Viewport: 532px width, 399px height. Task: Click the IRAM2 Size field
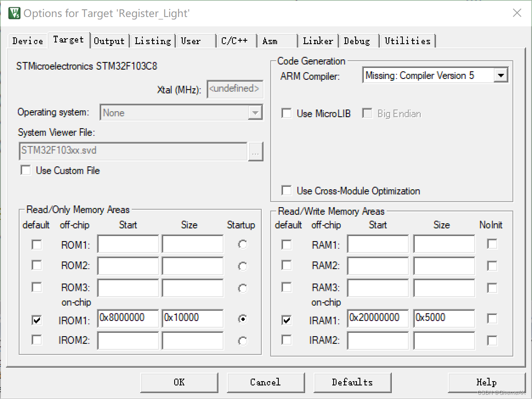pos(444,340)
